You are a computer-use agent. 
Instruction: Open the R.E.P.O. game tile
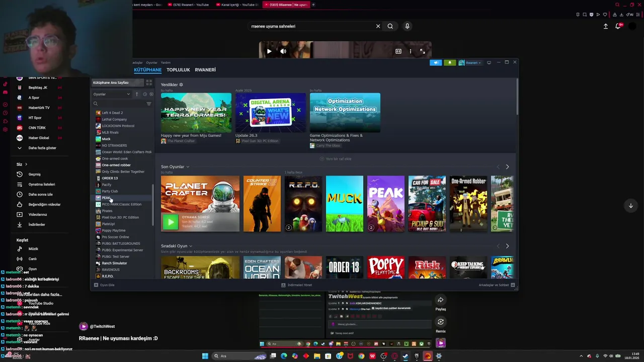pyautogui.click(x=303, y=204)
